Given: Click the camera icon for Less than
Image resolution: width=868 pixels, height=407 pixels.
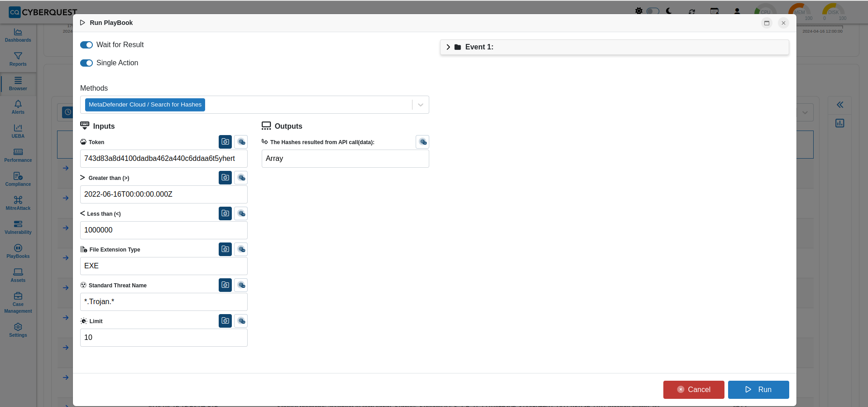Looking at the screenshot, I should pyautogui.click(x=225, y=213).
